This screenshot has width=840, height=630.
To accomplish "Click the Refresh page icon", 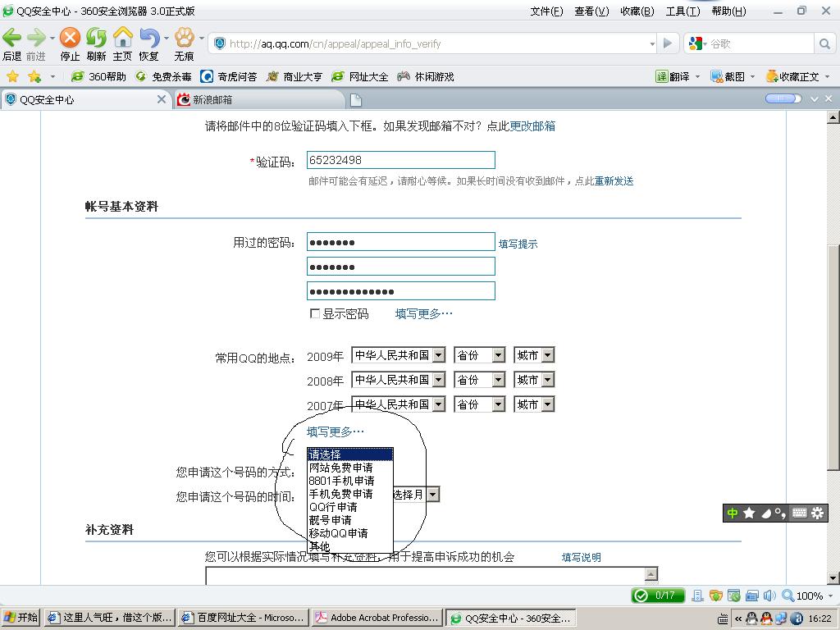I will (x=97, y=39).
